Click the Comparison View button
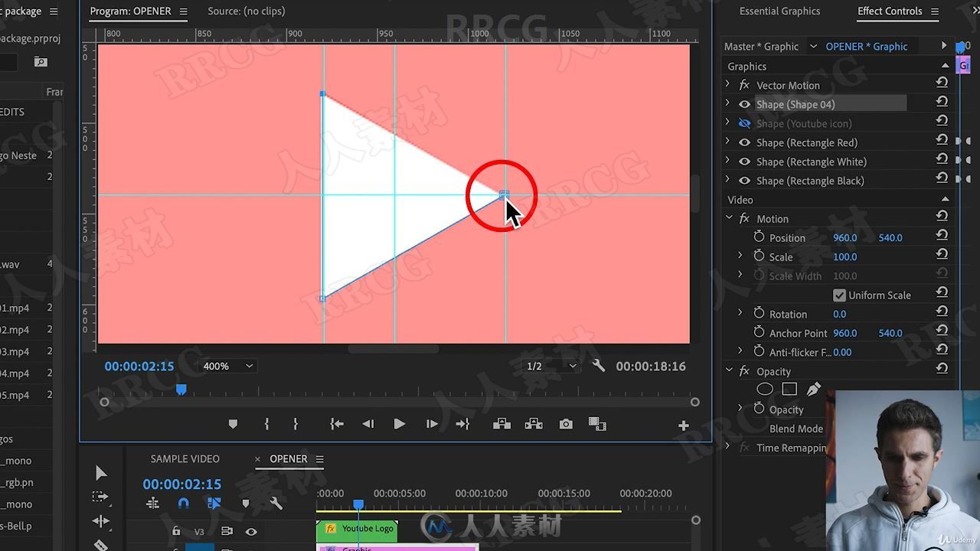 coord(597,423)
